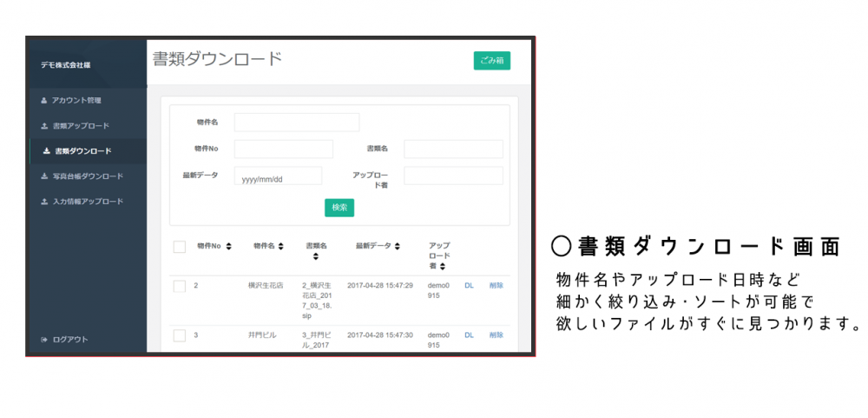
Task: Sort table by 物件No column arrows
Action: point(228,246)
